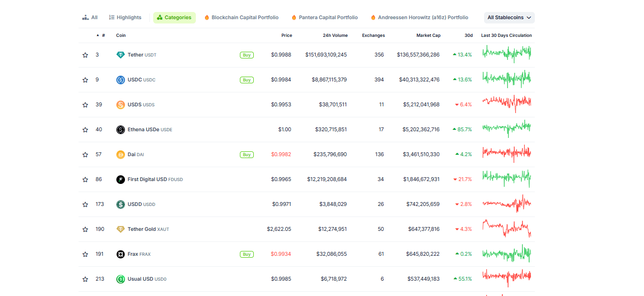Click the USDD coin logo
The height and width of the screenshot is (296, 644).
coord(121,205)
